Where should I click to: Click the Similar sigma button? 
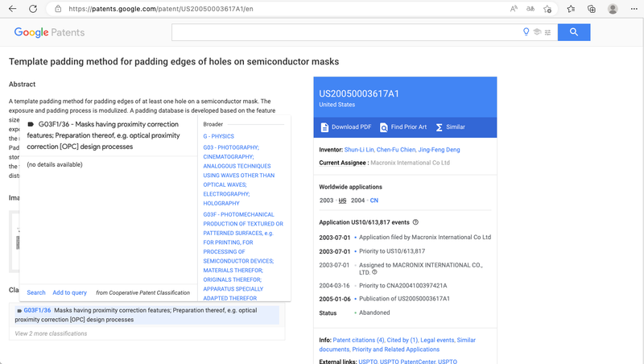point(450,127)
